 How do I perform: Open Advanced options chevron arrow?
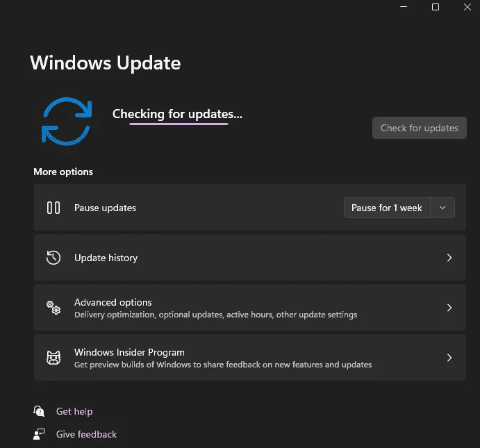[449, 308]
